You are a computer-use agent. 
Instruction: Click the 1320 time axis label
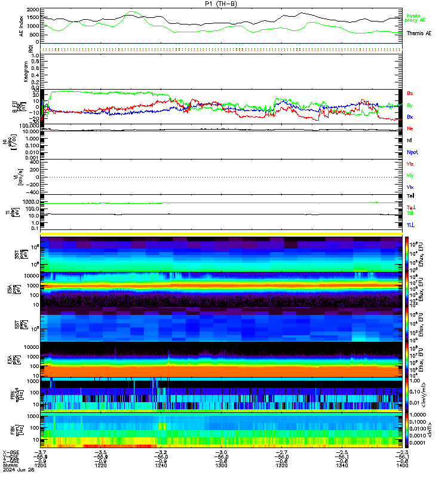281,465
